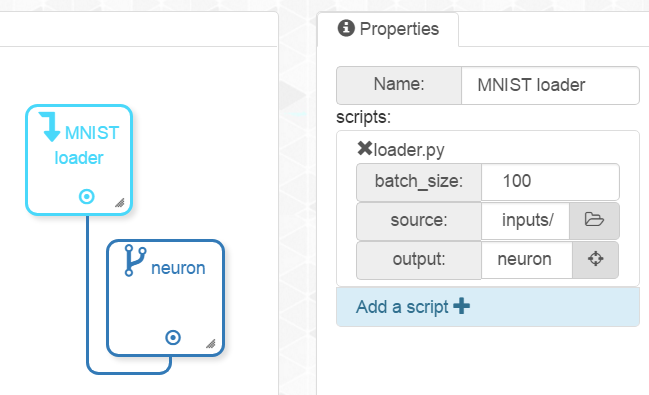Click the neuron node resize grip handle

211,343
